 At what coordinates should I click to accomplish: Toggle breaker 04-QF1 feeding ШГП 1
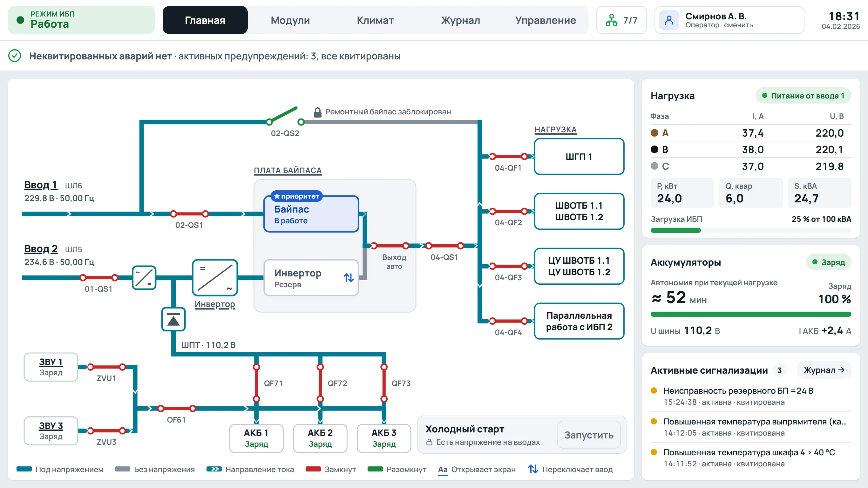[x=508, y=156]
